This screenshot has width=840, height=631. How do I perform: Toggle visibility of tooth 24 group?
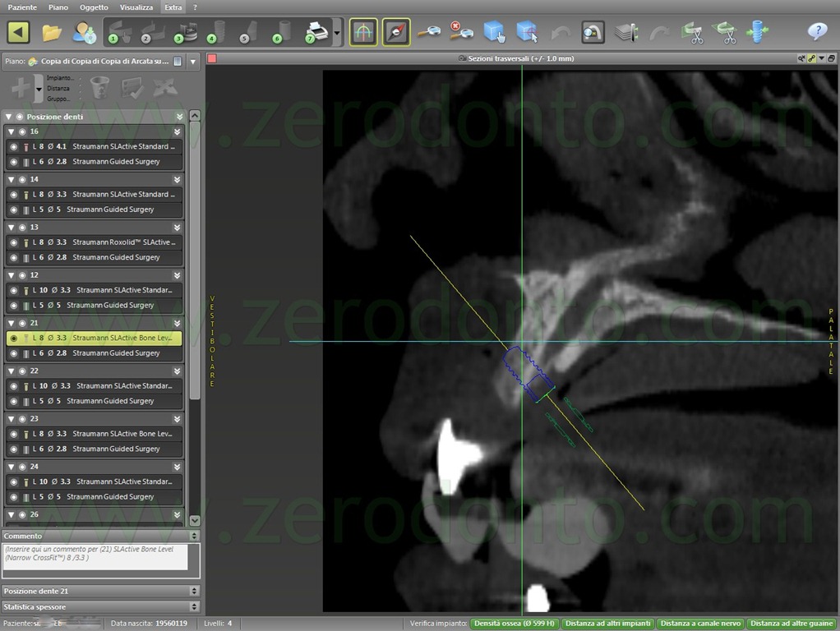click(22, 467)
